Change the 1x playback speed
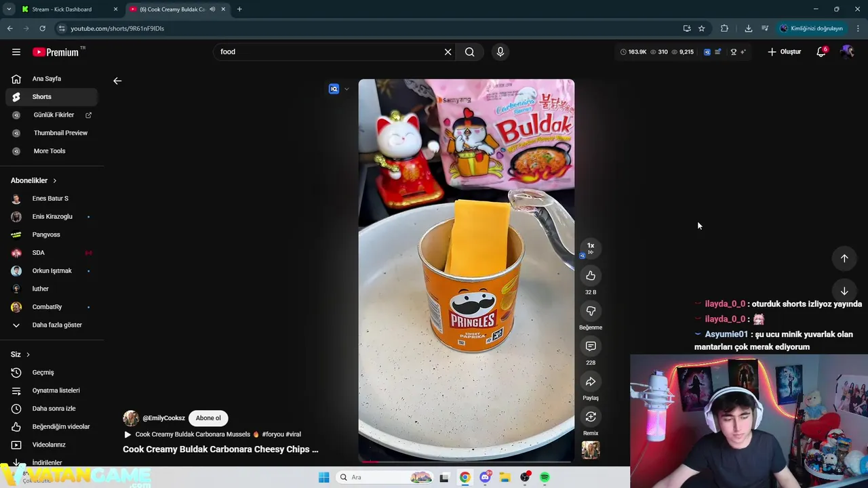 coord(591,247)
